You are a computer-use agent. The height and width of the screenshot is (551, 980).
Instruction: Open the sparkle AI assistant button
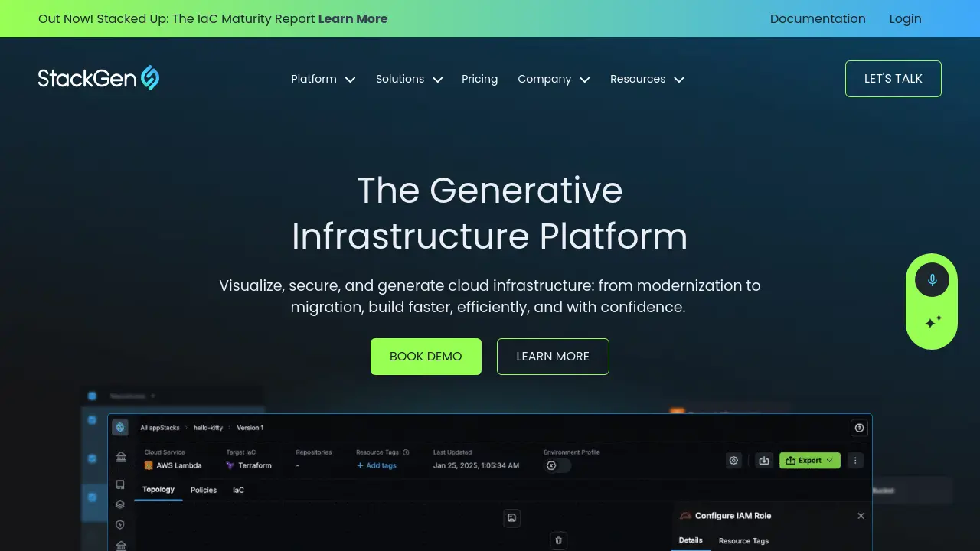(932, 322)
